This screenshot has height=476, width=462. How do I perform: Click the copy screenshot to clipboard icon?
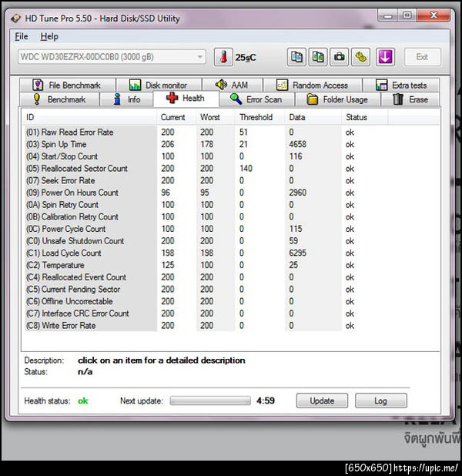point(318,57)
